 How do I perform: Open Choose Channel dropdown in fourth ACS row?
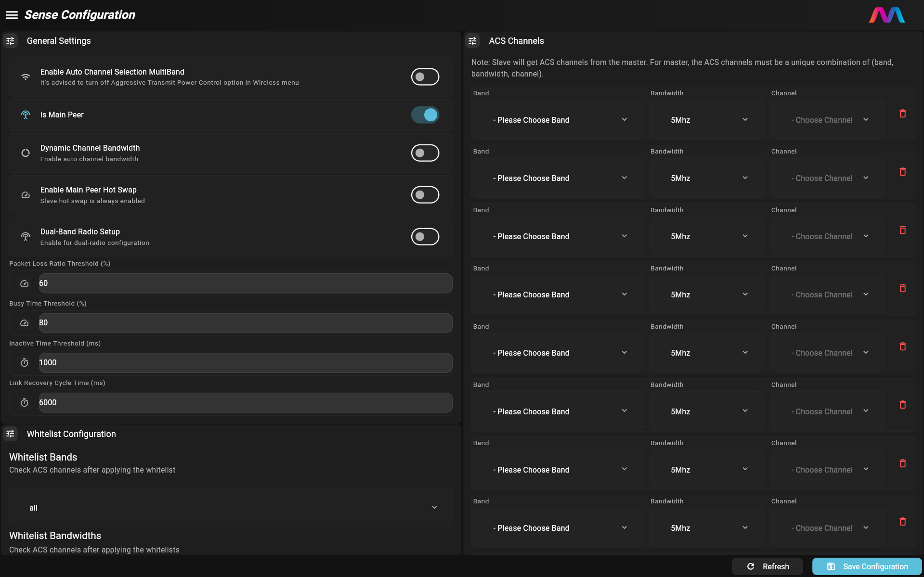point(828,295)
